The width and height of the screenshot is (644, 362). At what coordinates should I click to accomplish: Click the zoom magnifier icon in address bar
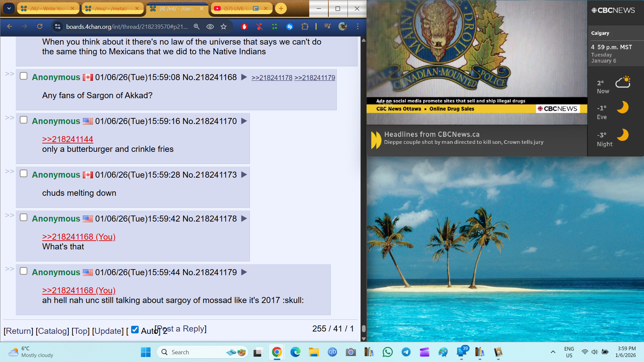point(197,26)
